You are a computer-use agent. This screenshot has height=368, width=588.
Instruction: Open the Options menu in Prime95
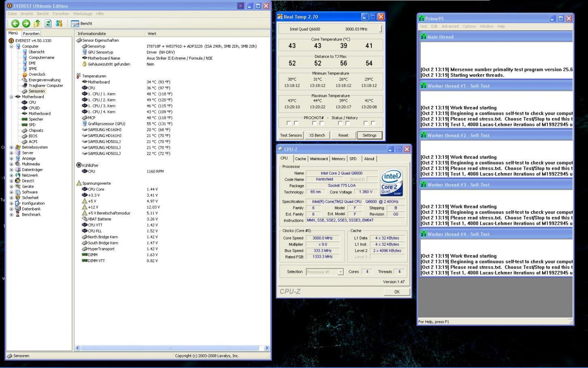469,26
